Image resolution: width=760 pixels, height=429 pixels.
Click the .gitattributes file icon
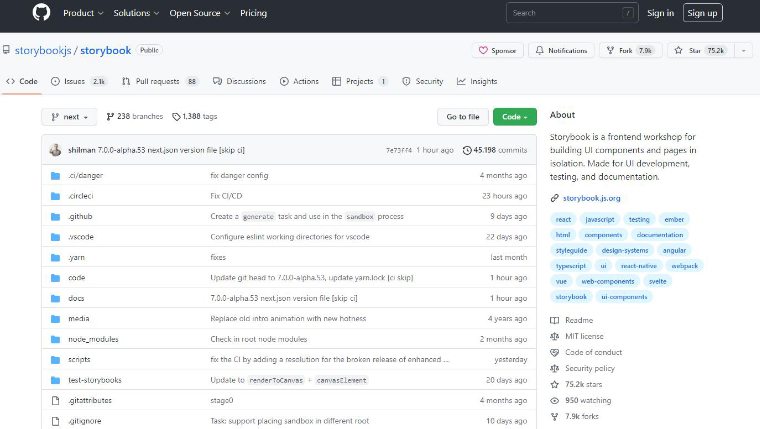click(x=55, y=400)
